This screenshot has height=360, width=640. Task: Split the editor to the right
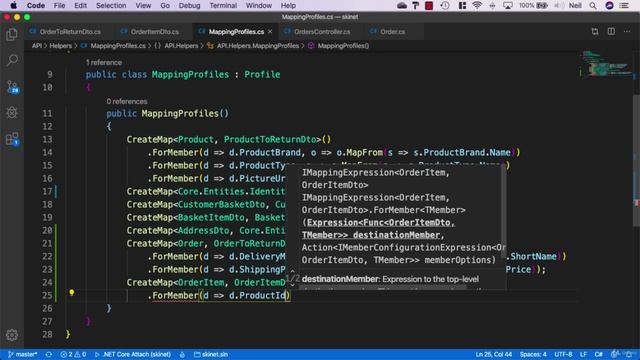pos(611,31)
